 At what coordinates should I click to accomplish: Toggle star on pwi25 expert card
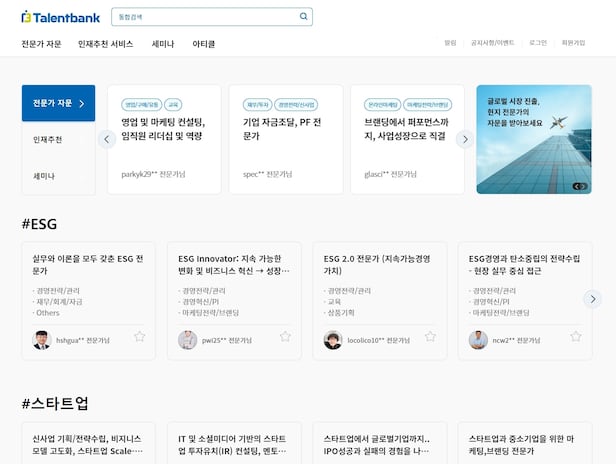coord(285,337)
